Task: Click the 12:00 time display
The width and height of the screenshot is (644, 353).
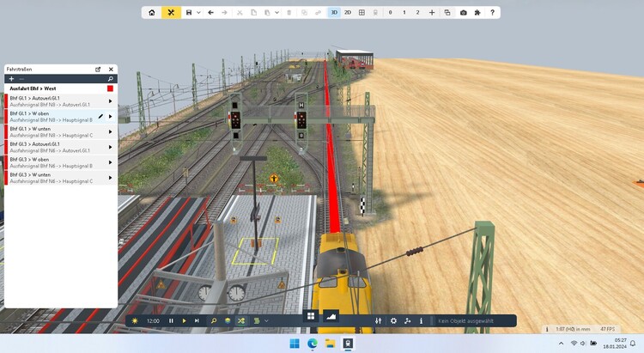Action: point(153,321)
